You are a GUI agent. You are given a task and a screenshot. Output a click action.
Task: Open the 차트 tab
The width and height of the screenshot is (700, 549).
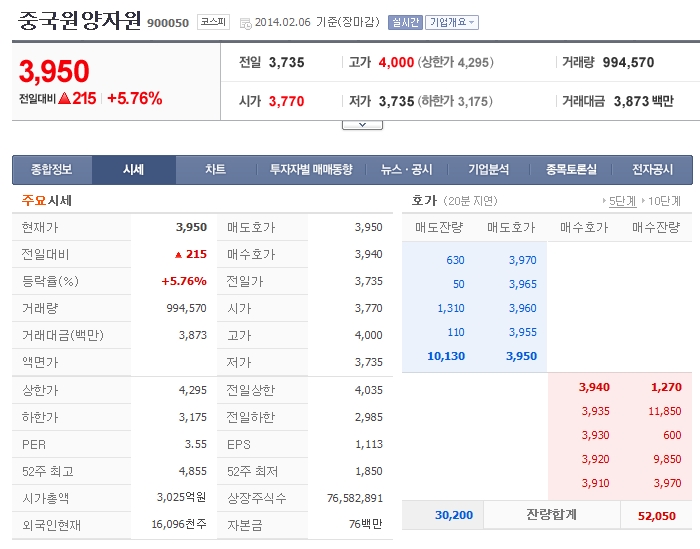(216, 170)
